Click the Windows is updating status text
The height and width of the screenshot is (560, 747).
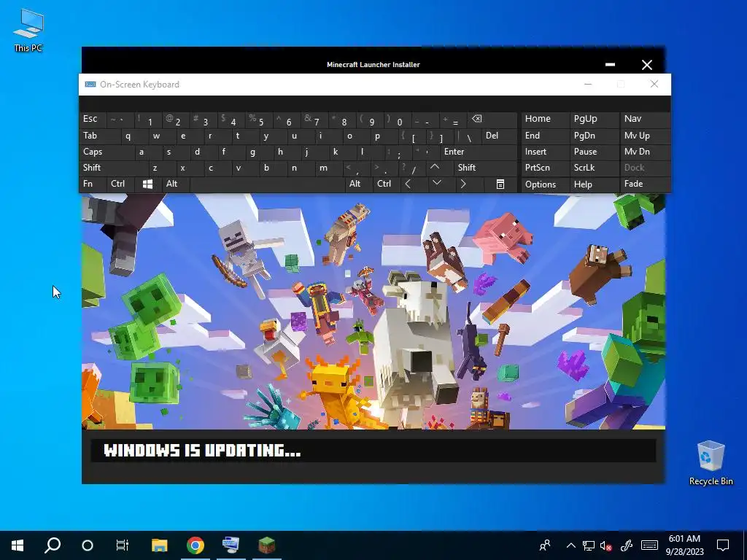point(203,451)
